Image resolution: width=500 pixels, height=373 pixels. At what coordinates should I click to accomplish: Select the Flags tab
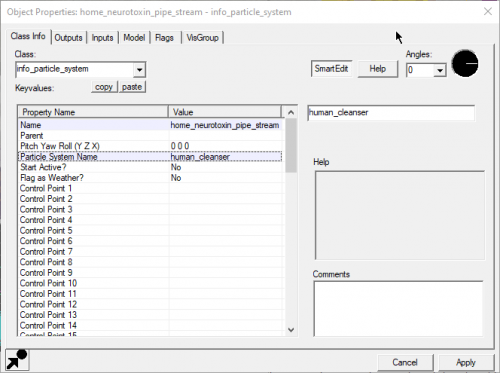tap(164, 38)
